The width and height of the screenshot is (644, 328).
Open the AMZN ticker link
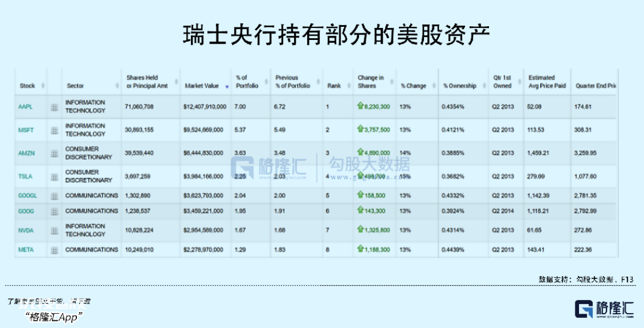click(x=26, y=153)
